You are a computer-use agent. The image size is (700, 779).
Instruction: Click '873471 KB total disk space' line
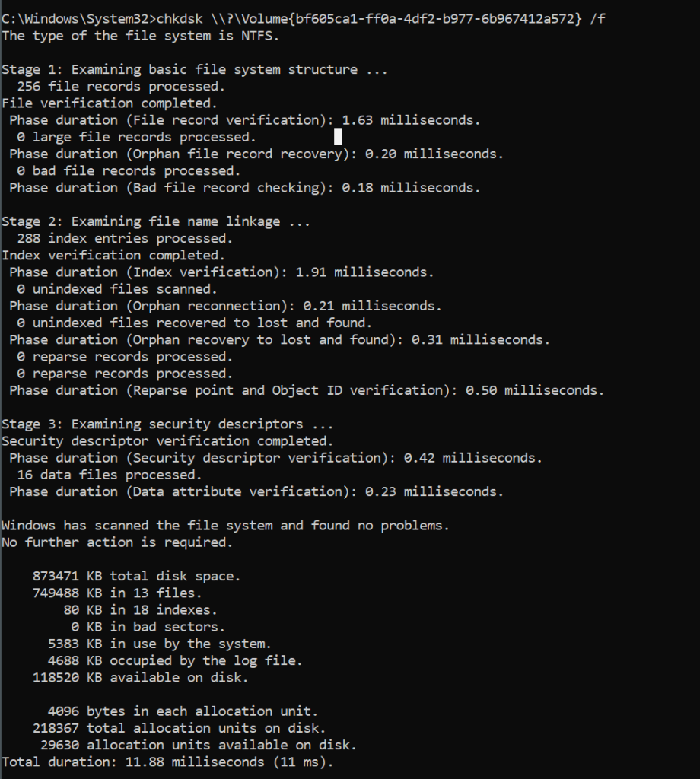(137, 577)
